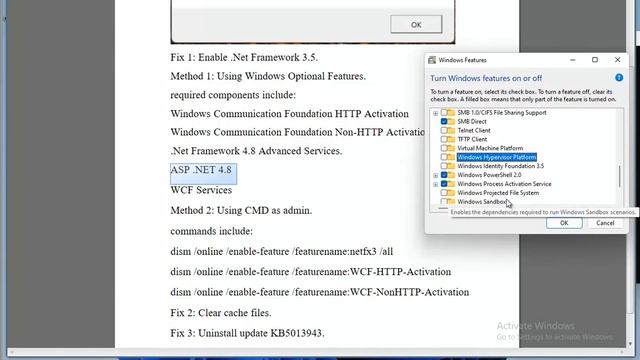640x360 pixels.
Task: Check the Windows Identity Foundation 3.5 box
Action: (x=444, y=166)
